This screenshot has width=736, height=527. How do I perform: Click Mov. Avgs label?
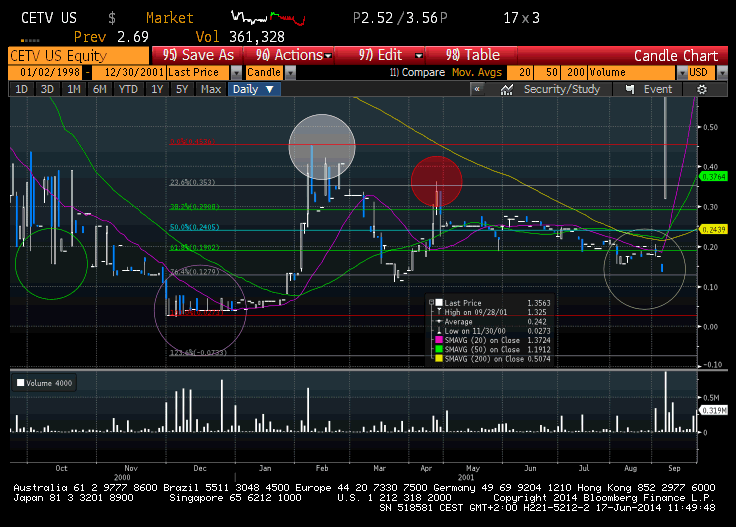click(x=477, y=73)
